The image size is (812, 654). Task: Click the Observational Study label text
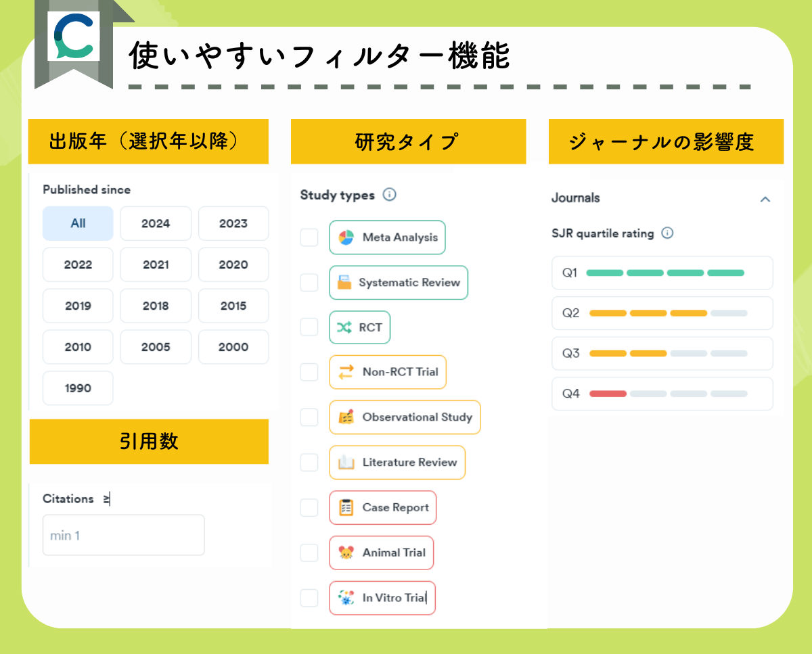[418, 417]
